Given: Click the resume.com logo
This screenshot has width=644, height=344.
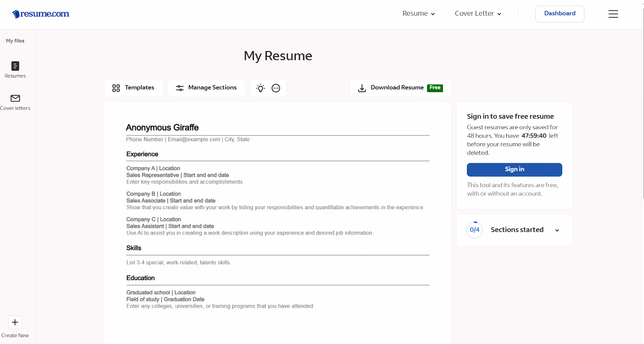Looking at the screenshot, I should coord(41,14).
